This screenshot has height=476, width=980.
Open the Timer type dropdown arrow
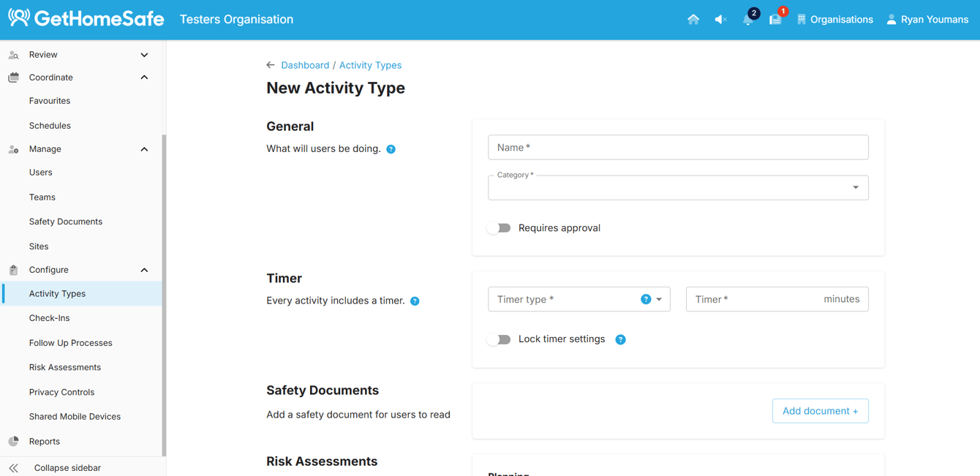coord(659,300)
